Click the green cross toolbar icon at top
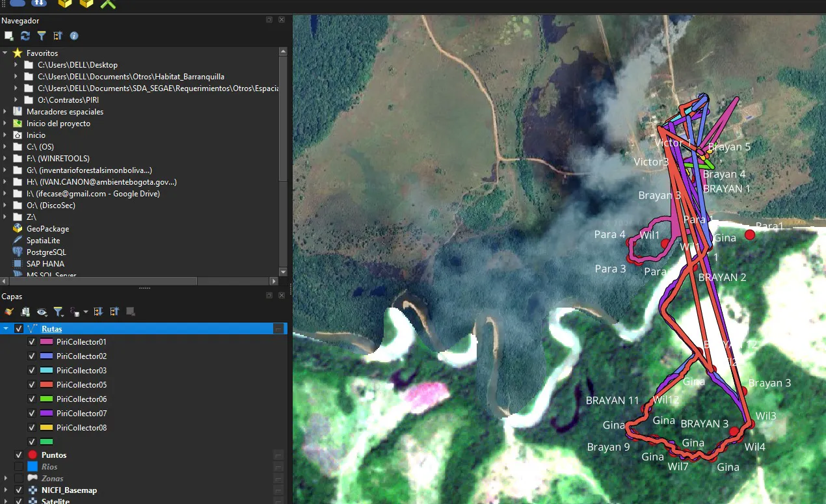826x504 pixels. click(108, 4)
